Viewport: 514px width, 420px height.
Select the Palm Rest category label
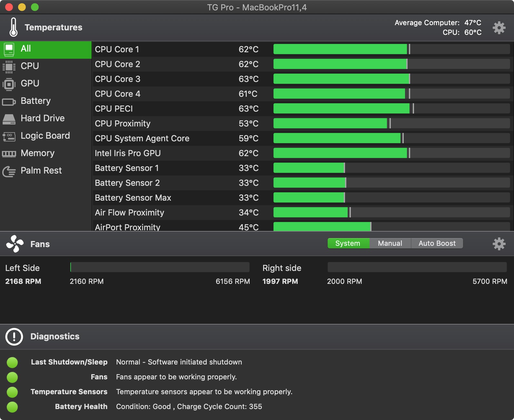coord(41,170)
